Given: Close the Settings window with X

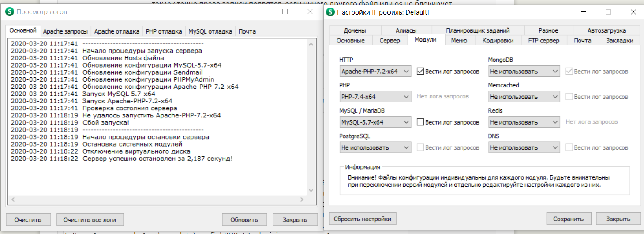Looking at the screenshot, I should 633,12.
